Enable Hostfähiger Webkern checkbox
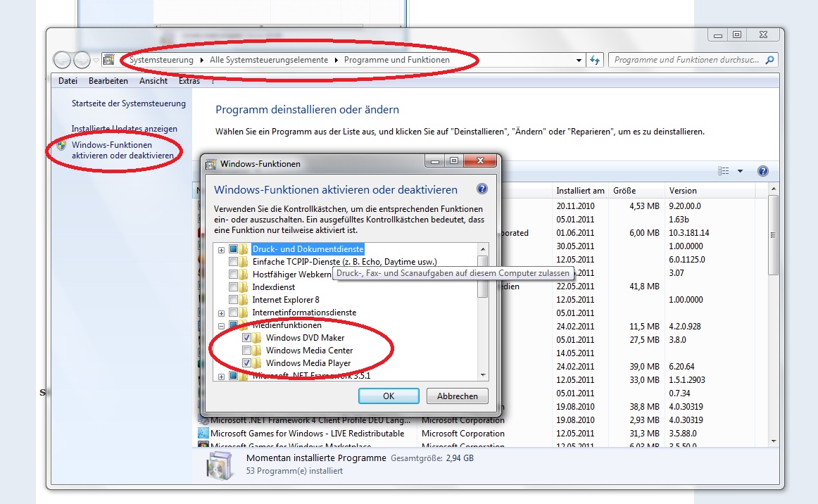 (233, 275)
